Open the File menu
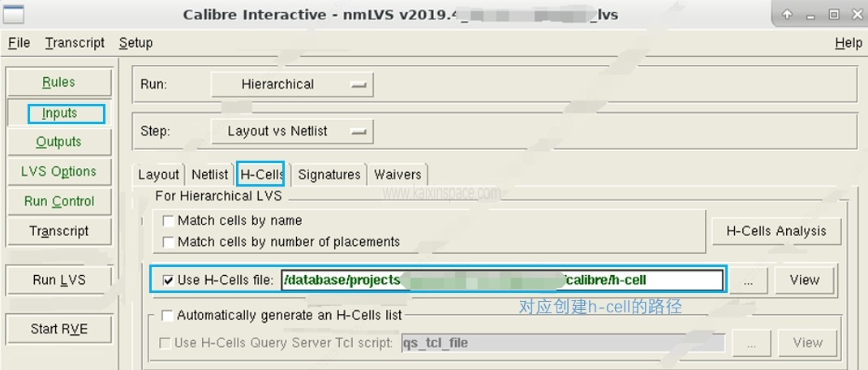 point(19,43)
